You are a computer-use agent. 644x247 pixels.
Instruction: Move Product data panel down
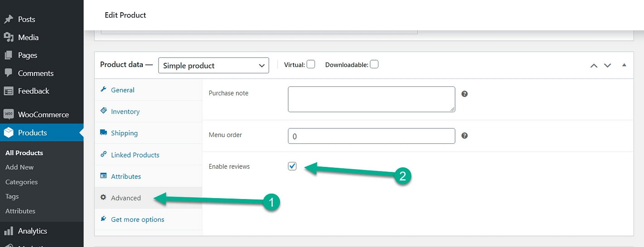click(x=608, y=66)
